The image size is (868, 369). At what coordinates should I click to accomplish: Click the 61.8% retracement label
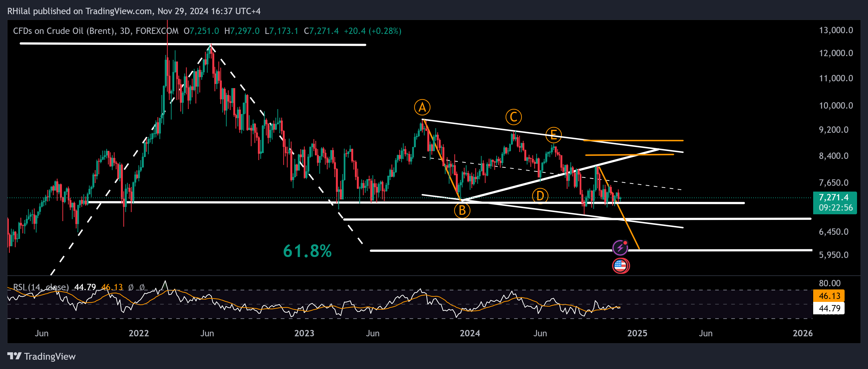coord(307,251)
